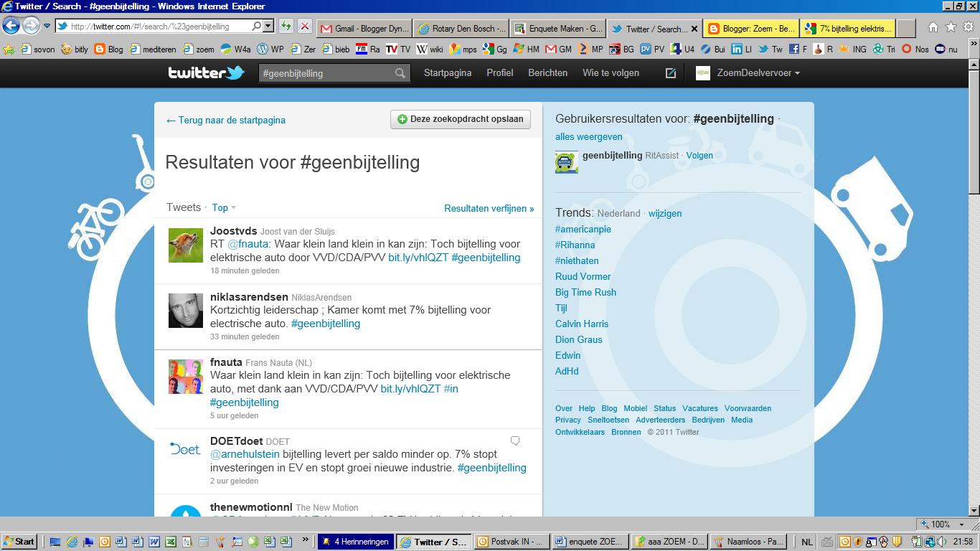Screen dimensions: 980x551
Task: Open the WP WordPress bookmark
Action: click(x=270, y=50)
